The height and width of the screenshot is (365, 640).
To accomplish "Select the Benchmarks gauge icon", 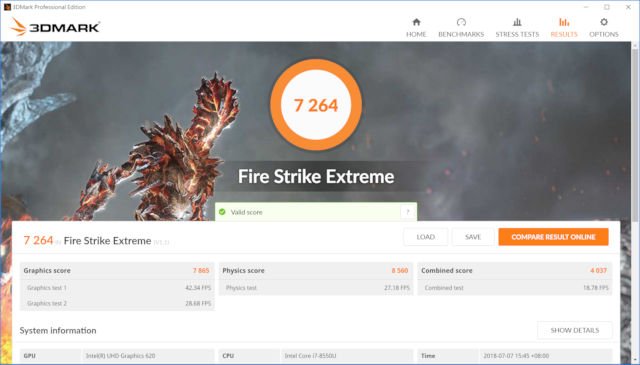I will coord(461,22).
